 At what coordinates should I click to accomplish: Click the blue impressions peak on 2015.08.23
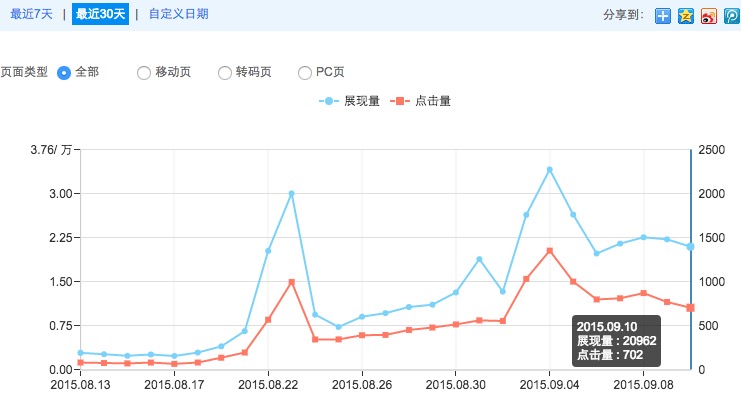[292, 194]
